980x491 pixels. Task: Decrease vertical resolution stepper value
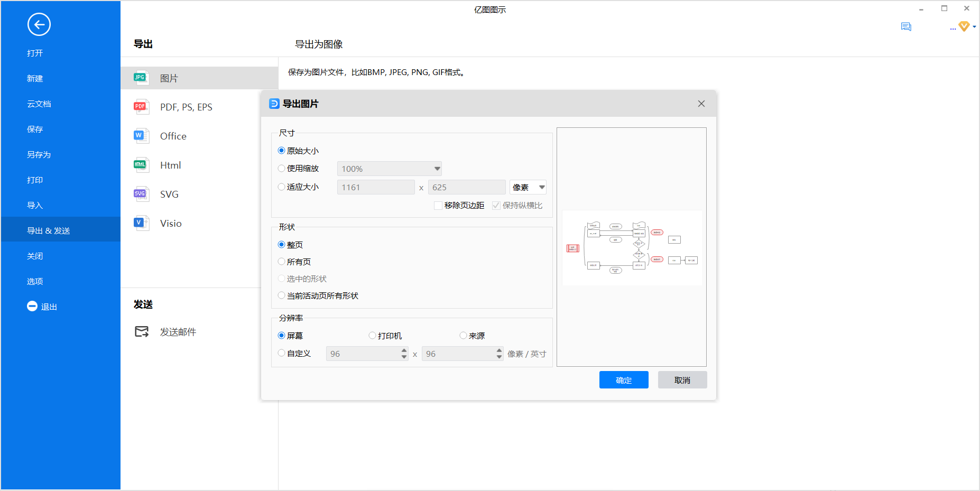[500, 357]
